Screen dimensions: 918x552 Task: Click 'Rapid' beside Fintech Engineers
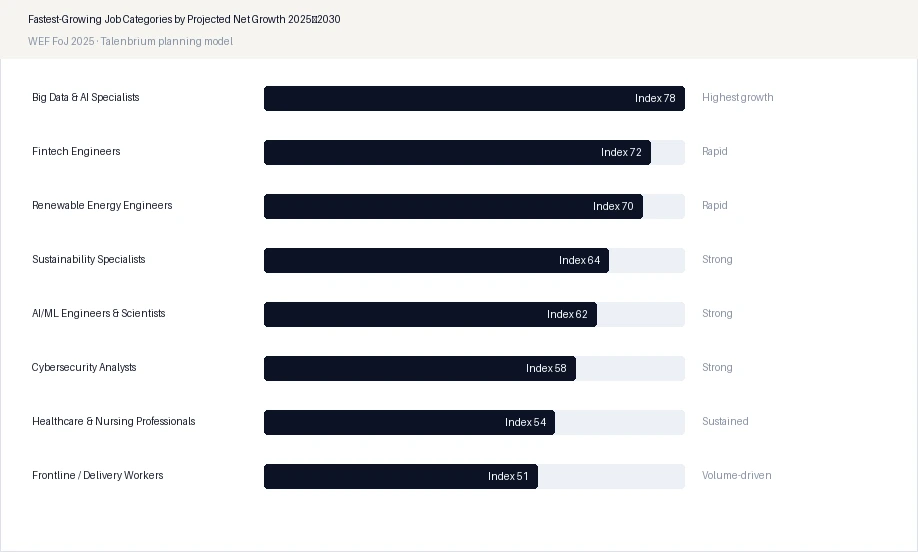point(715,151)
